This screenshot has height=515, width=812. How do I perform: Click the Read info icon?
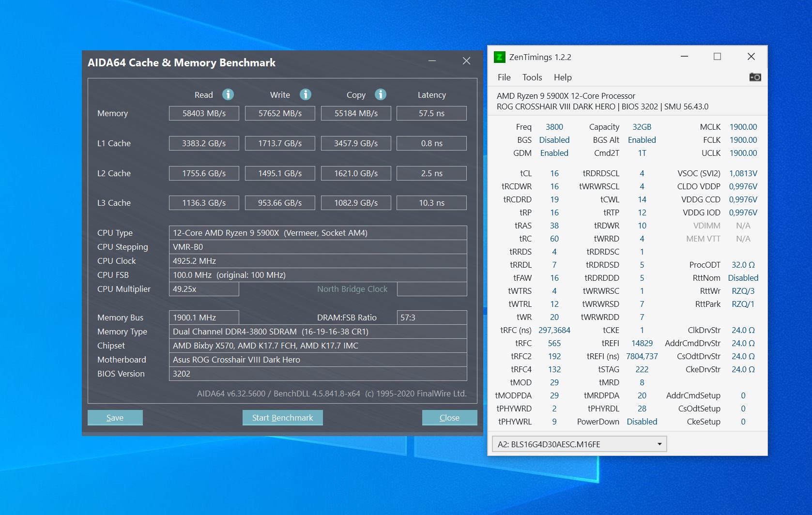pos(228,94)
